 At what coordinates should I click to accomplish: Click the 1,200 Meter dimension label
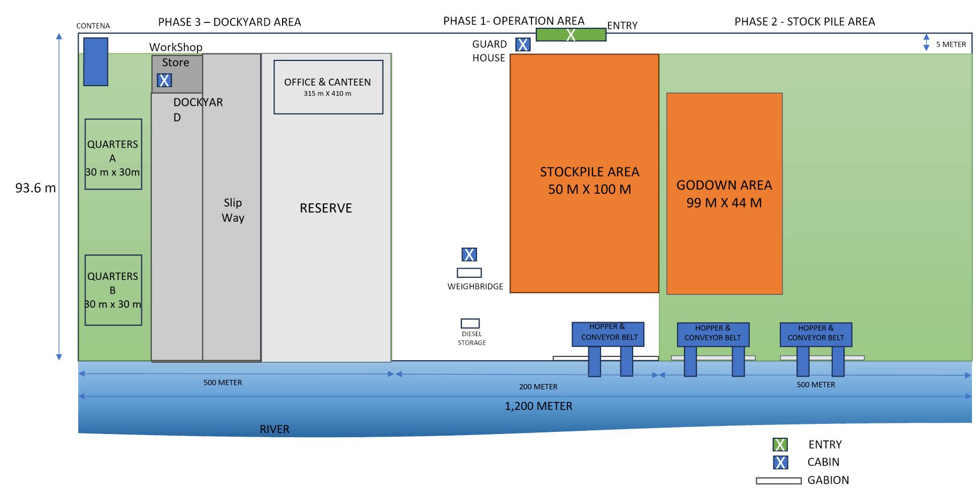point(538,406)
